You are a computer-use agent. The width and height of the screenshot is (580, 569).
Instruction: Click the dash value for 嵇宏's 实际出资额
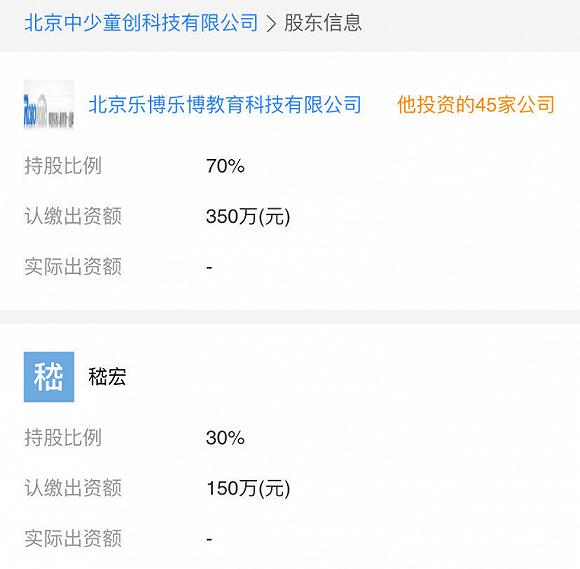[209, 539]
